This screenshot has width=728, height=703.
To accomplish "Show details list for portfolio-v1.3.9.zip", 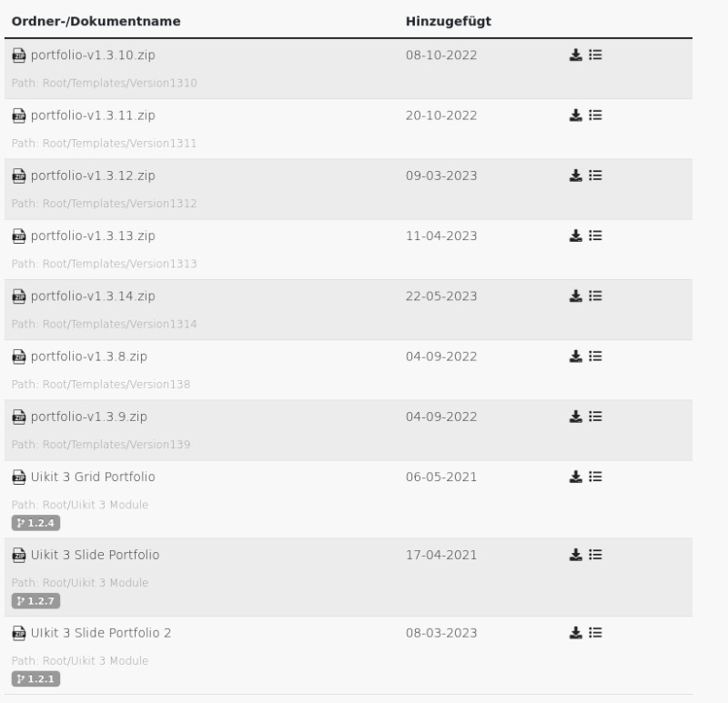I will (x=596, y=416).
